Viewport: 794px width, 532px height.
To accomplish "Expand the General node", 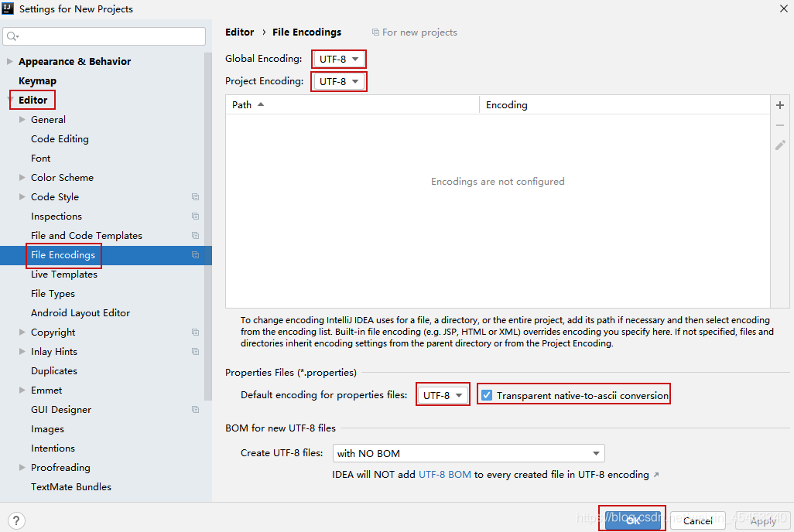I will coord(22,119).
